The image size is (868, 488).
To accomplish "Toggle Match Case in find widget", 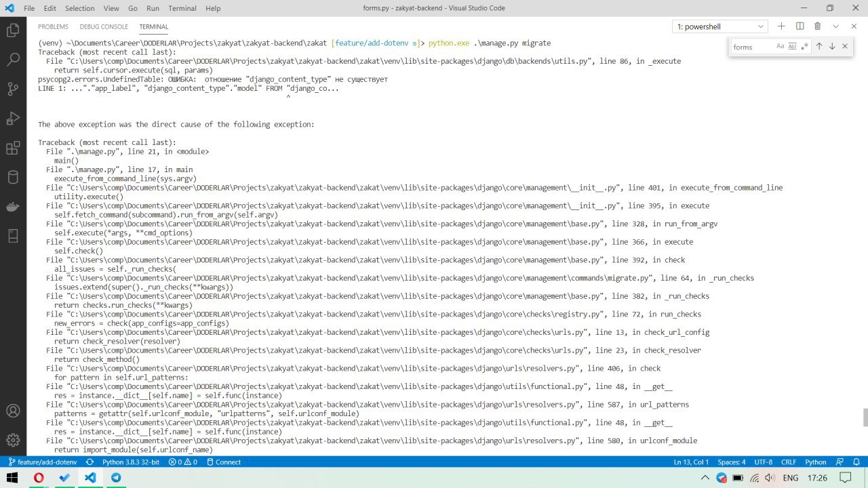I will pos(781,47).
